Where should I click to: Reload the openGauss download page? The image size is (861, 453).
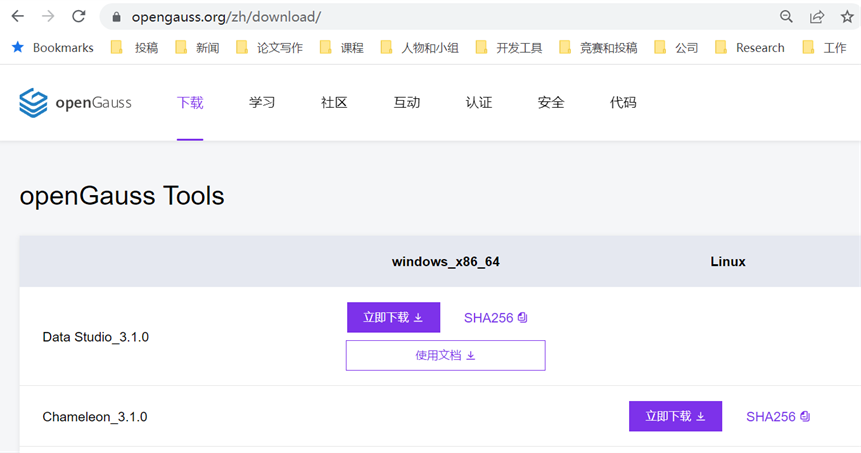pyautogui.click(x=79, y=16)
